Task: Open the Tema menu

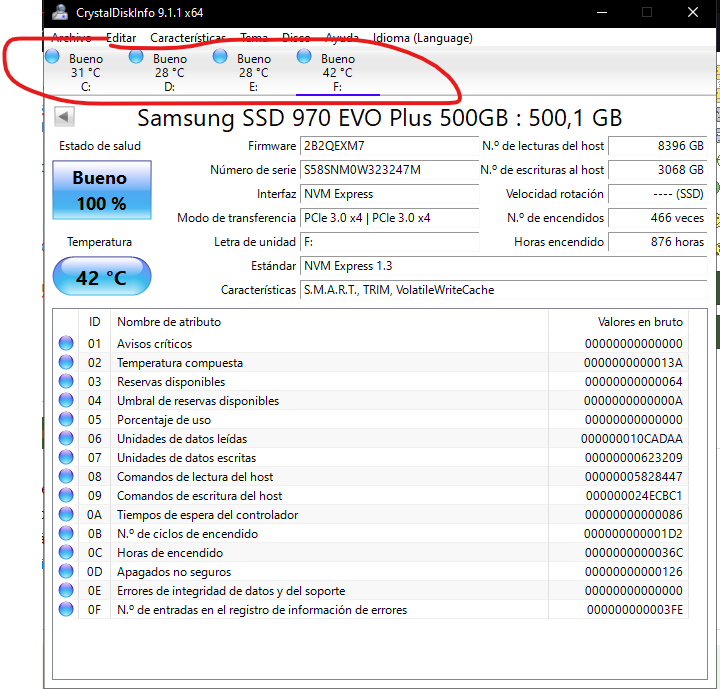Action: (254, 38)
